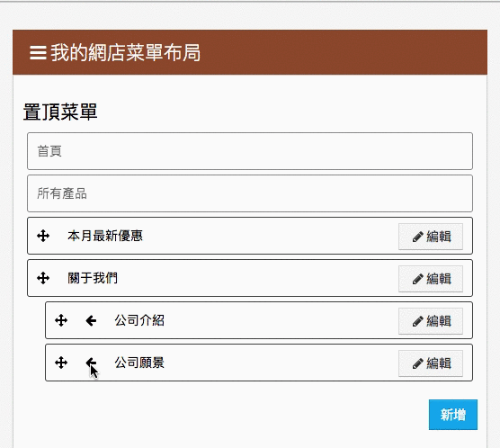Edit the 本月最新優惠 menu item
500x448 pixels.
pyautogui.click(x=431, y=237)
